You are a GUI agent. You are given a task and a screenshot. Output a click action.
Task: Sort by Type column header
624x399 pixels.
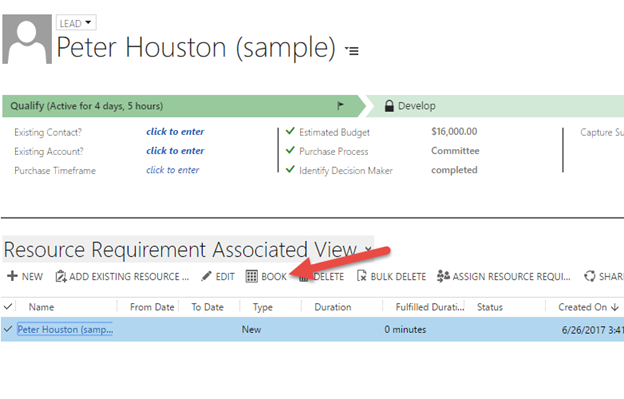click(263, 307)
